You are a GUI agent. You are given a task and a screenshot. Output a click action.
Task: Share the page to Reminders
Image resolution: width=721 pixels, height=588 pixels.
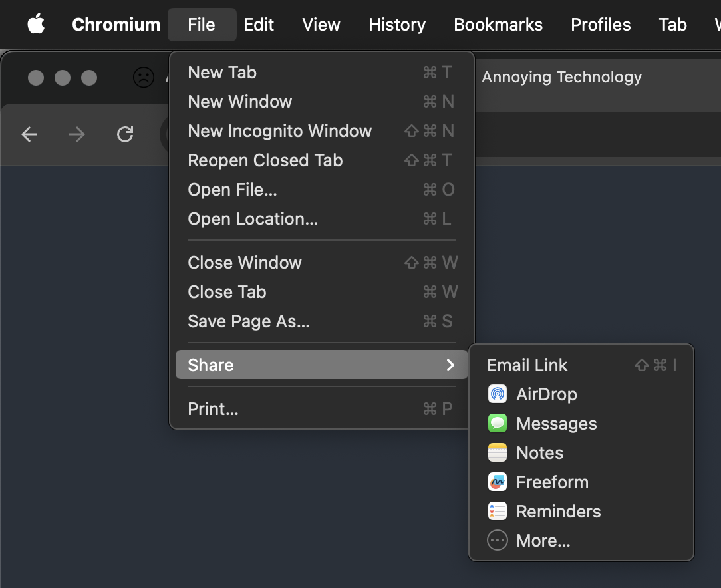(581, 512)
